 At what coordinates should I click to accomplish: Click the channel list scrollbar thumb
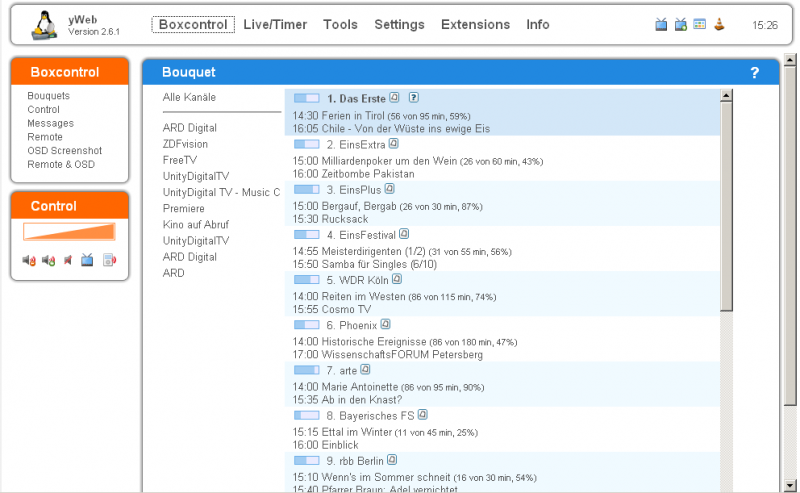727,206
